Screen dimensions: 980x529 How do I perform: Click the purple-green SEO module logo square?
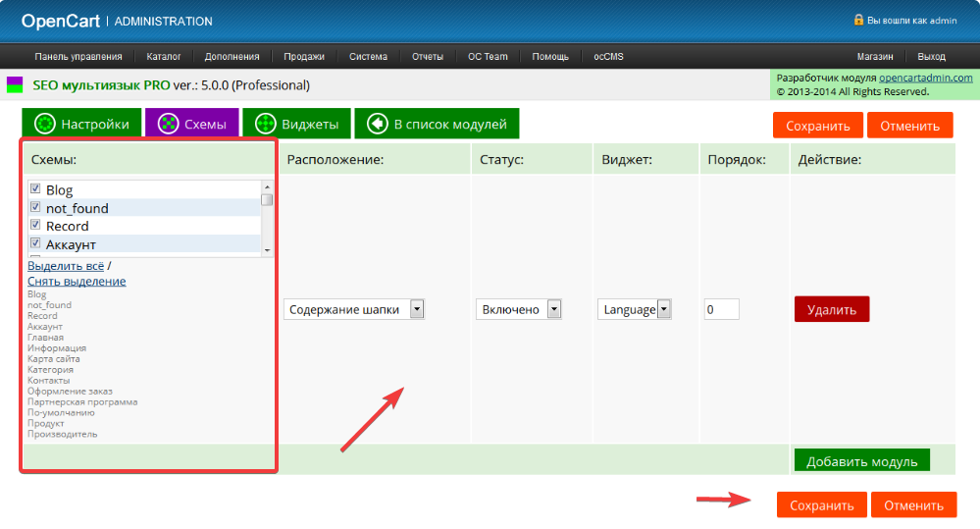click(x=15, y=85)
